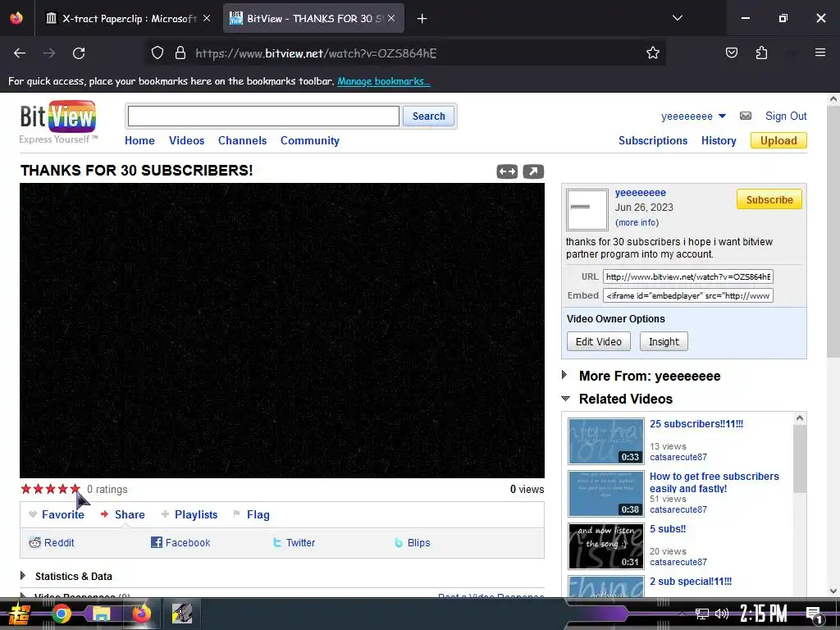Image resolution: width=840 pixels, height=630 pixels.
Task: Open the Community menu item
Action: click(309, 140)
